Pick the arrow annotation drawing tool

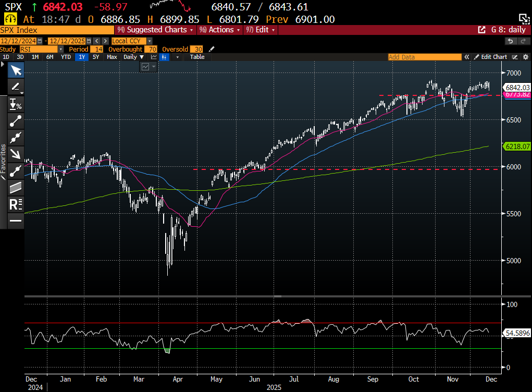click(16, 154)
